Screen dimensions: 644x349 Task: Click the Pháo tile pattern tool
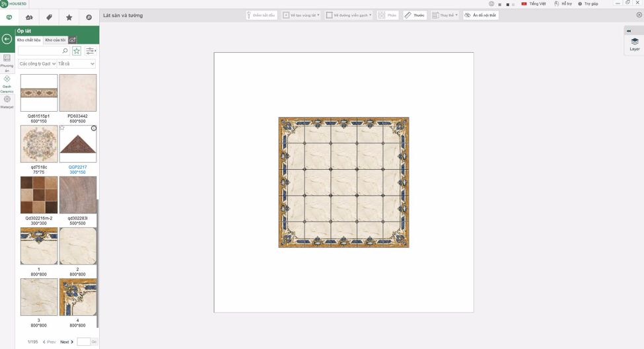click(388, 15)
